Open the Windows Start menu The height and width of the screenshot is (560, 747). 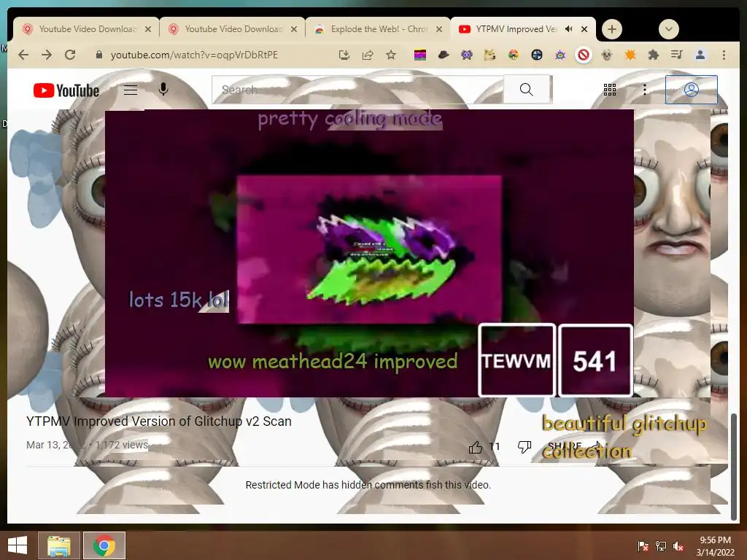pyautogui.click(x=18, y=545)
